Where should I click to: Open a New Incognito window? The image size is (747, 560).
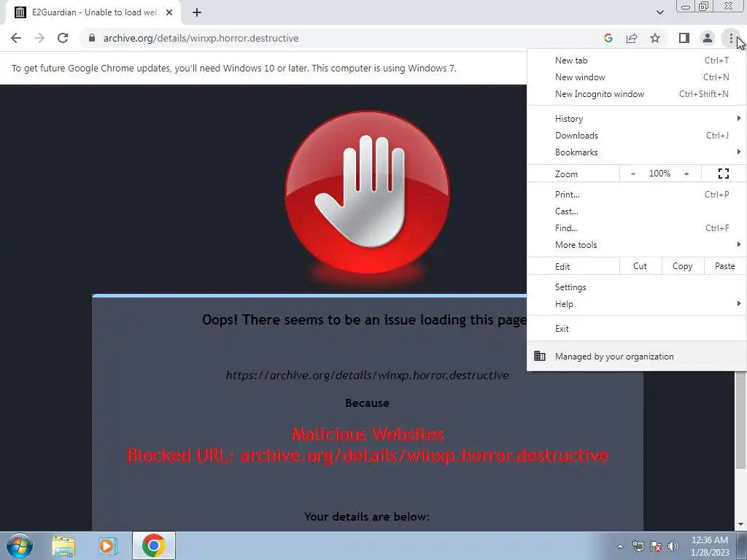click(x=637, y=94)
